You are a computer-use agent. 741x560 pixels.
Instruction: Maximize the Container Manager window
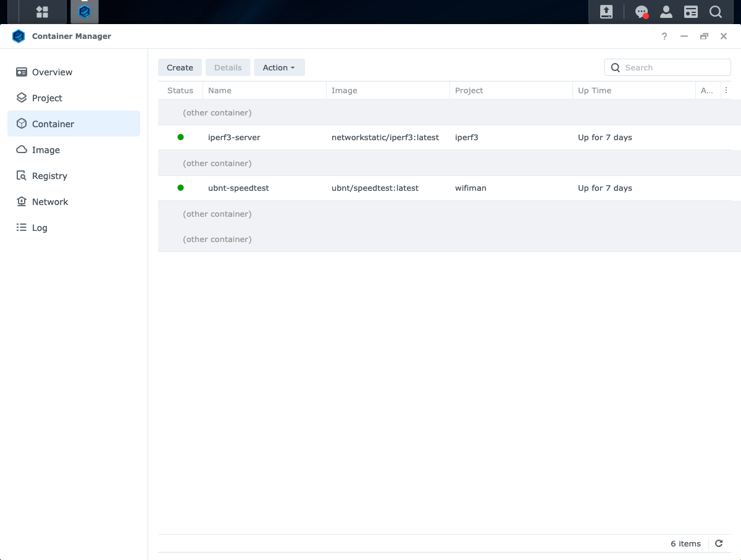(704, 36)
